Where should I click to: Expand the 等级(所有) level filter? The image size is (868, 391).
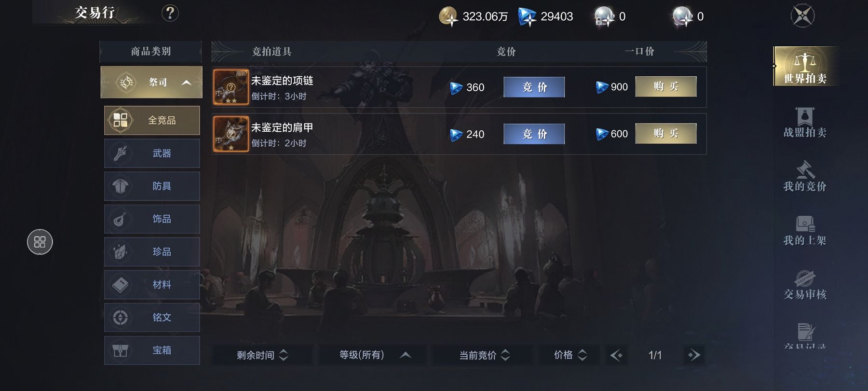click(x=372, y=355)
